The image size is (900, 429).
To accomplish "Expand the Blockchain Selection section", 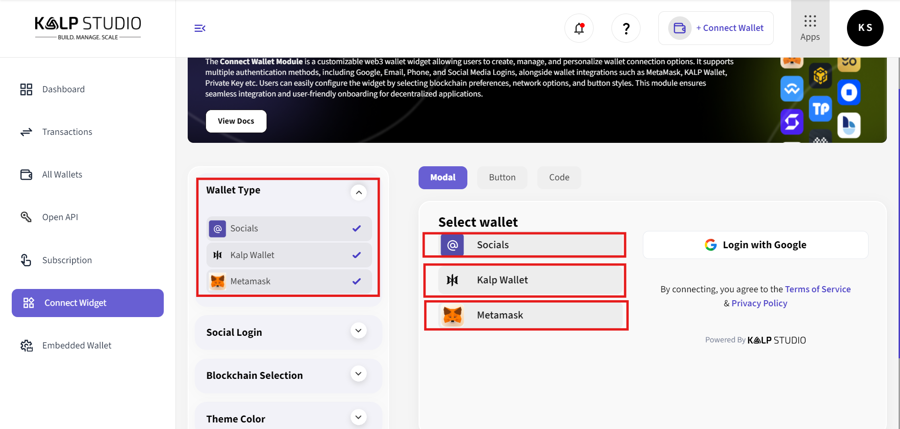I will coord(358,374).
